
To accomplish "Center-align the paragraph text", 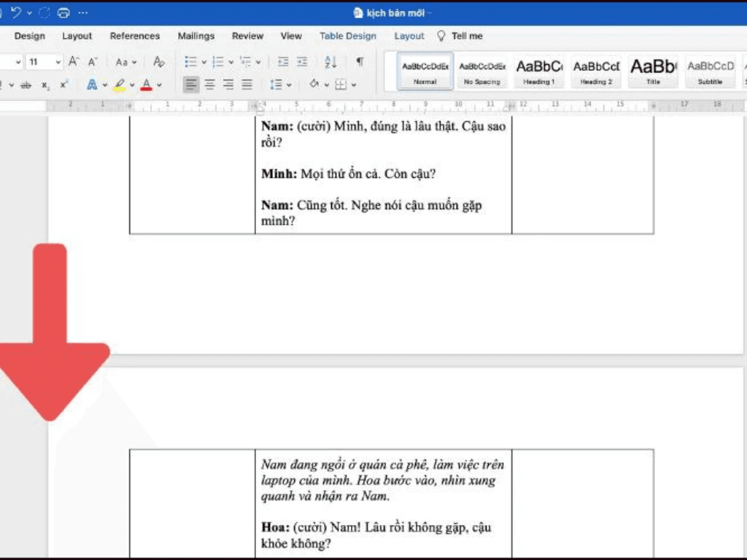I will [x=209, y=85].
